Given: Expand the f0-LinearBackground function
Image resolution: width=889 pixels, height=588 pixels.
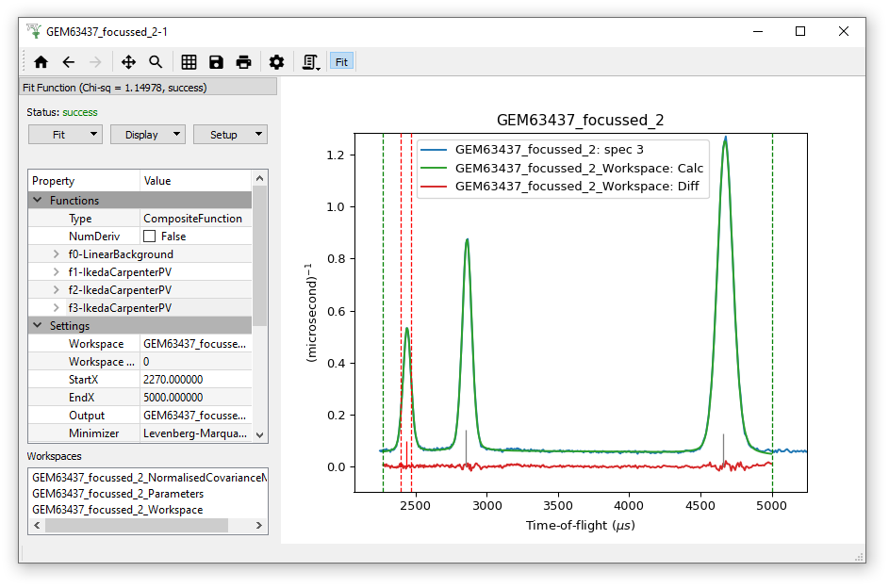Looking at the screenshot, I should coord(57,254).
